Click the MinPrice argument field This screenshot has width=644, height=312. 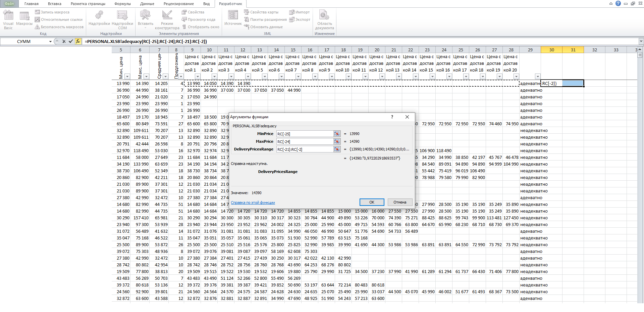tap(305, 134)
